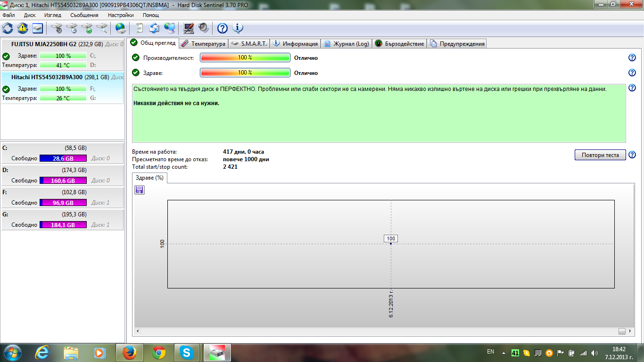The width and height of the screenshot is (644, 362).
Task: Click the blue info toolbar icon
Action: (x=238, y=28)
